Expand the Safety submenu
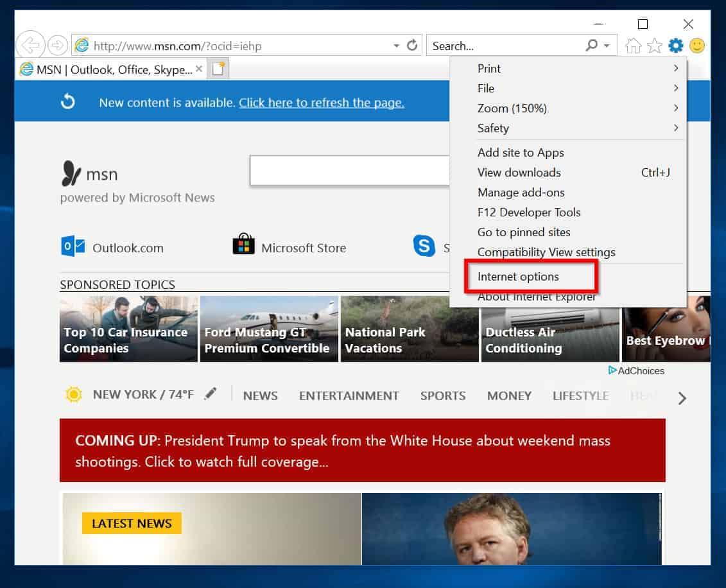 [x=493, y=128]
